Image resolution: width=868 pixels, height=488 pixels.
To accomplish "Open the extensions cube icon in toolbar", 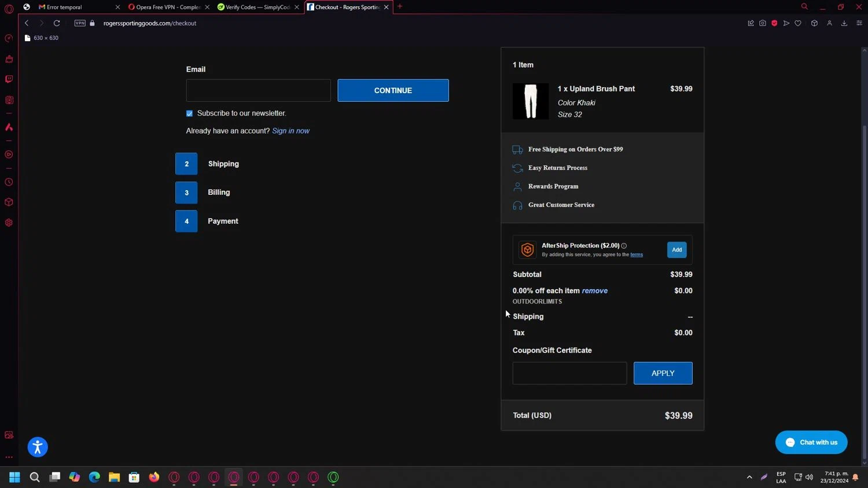I will (814, 23).
